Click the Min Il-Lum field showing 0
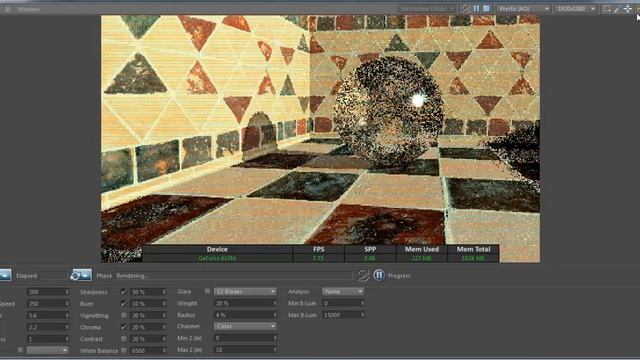This screenshot has width=640, height=360. tap(343, 303)
